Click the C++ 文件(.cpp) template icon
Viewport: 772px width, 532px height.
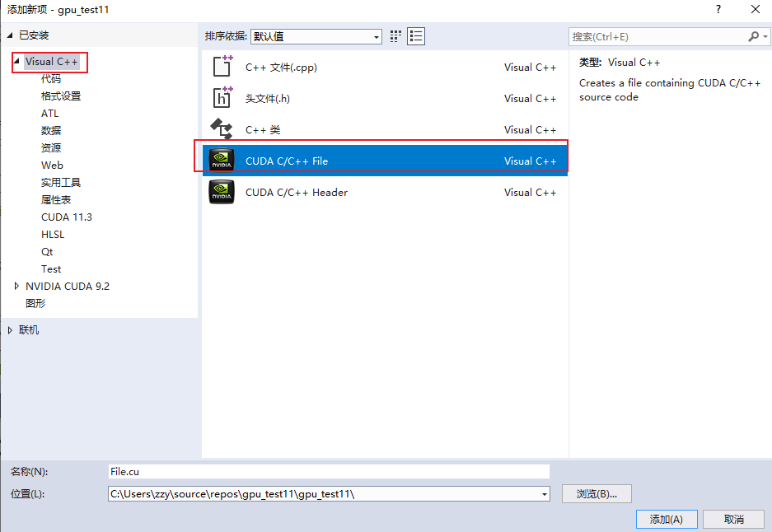[x=221, y=66]
